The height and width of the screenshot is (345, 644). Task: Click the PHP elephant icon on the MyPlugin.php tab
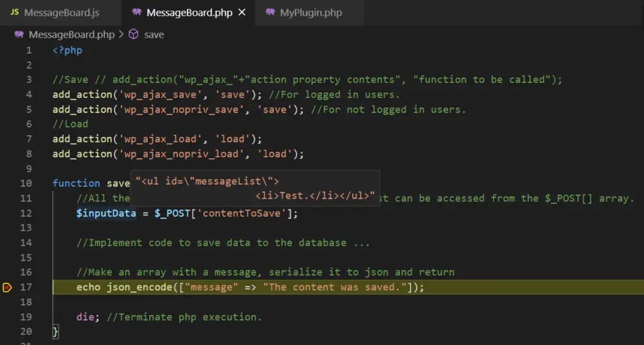(270, 13)
